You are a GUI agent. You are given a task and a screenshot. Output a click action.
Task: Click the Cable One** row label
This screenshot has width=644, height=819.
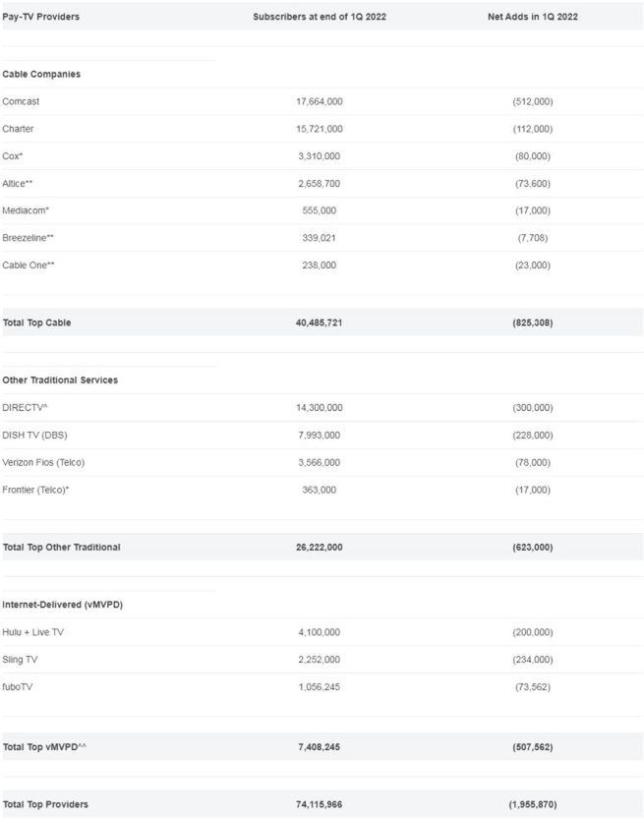coord(29,265)
